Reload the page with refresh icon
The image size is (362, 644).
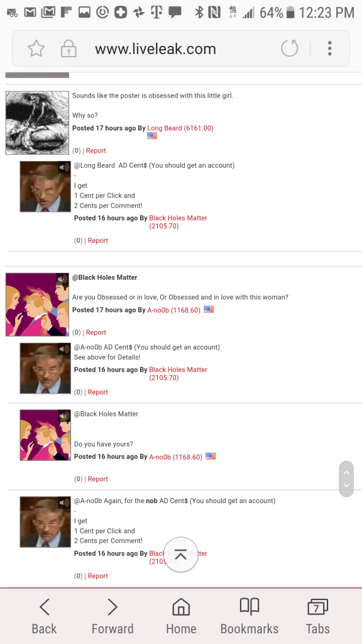pyautogui.click(x=289, y=48)
